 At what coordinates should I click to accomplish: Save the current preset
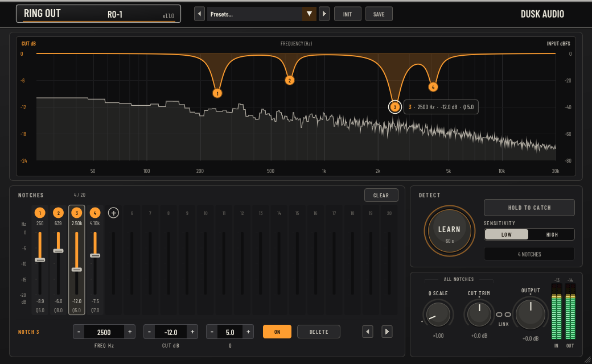pyautogui.click(x=379, y=14)
